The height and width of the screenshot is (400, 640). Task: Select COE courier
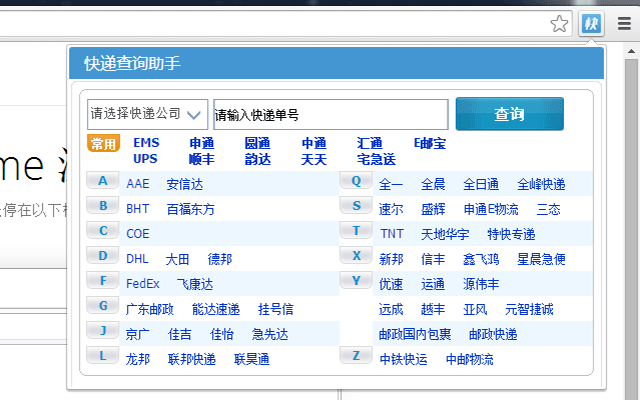[x=138, y=234]
